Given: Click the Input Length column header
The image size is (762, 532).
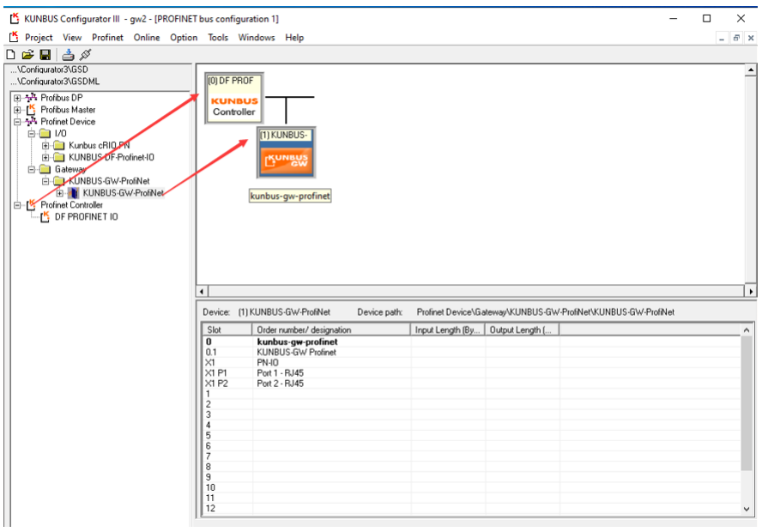Looking at the screenshot, I should tap(448, 329).
